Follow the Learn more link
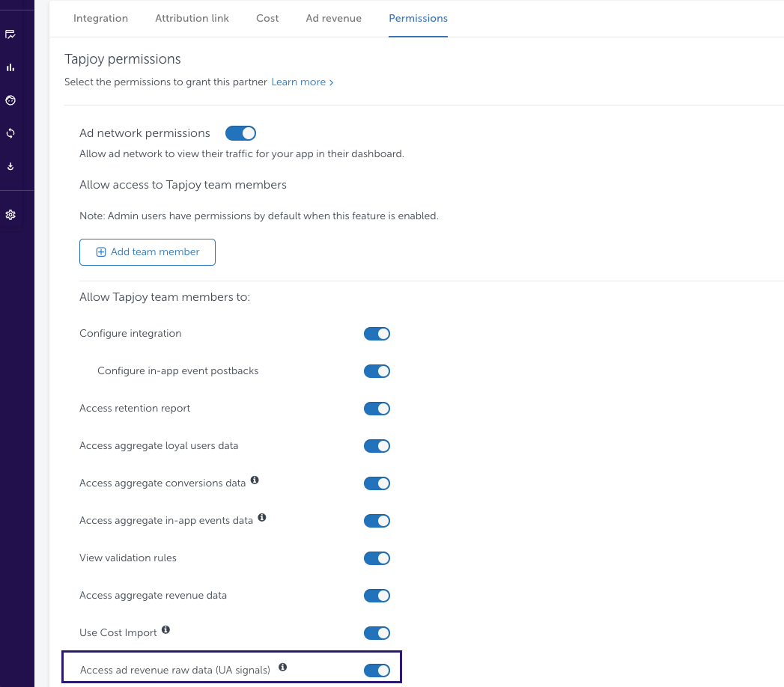Viewport: 784px width, 687px height. pos(302,82)
